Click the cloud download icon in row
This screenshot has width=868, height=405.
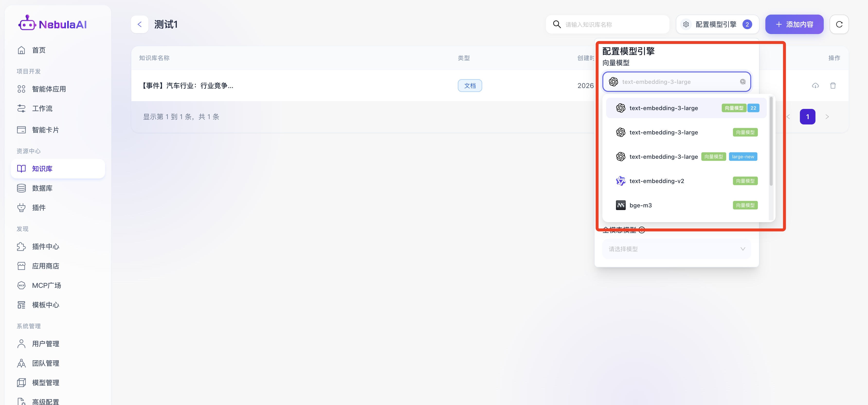click(815, 86)
